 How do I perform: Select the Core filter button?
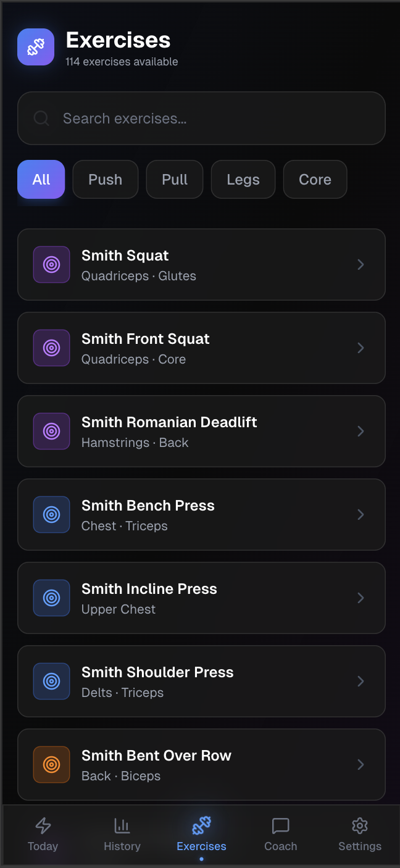click(x=315, y=180)
